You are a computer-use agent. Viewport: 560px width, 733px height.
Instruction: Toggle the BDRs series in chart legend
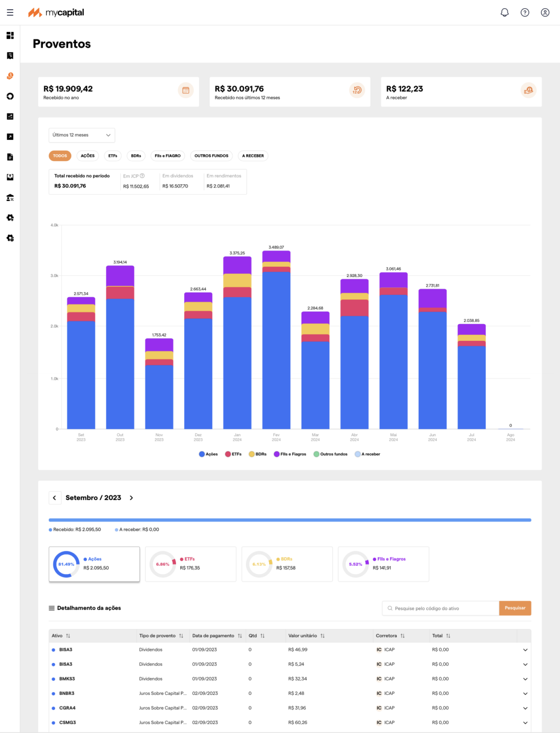258,454
